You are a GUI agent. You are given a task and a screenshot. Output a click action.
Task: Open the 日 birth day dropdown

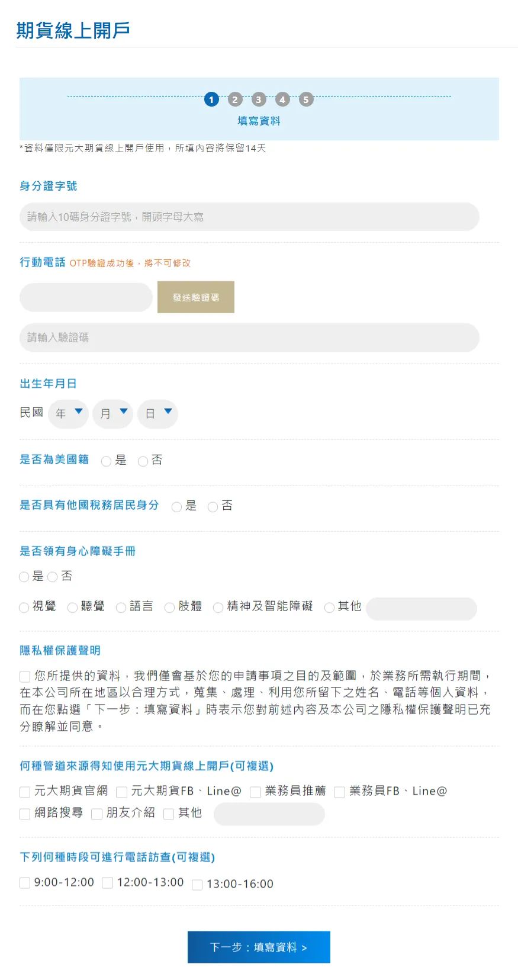[x=158, y=413]
